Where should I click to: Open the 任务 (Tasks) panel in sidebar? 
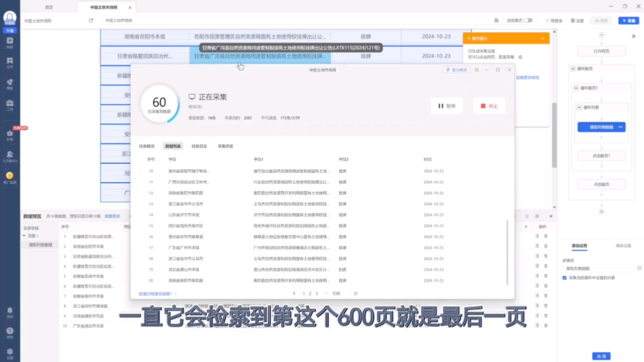coord(10,60)
